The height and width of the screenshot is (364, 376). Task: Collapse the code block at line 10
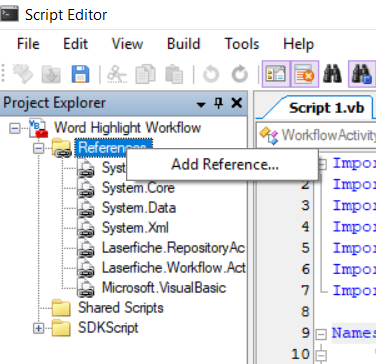click(x=320, y=356)
